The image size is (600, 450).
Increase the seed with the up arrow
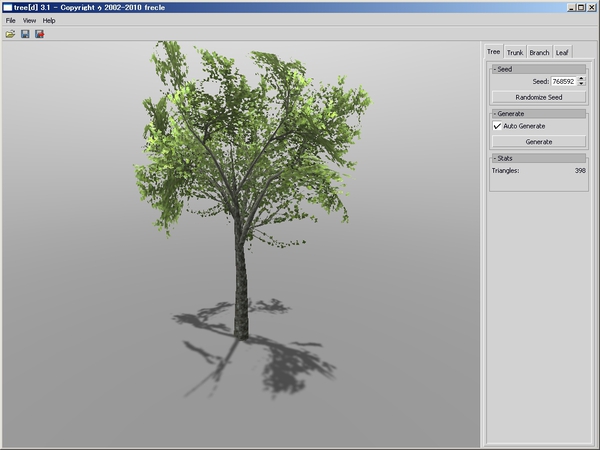582,79
